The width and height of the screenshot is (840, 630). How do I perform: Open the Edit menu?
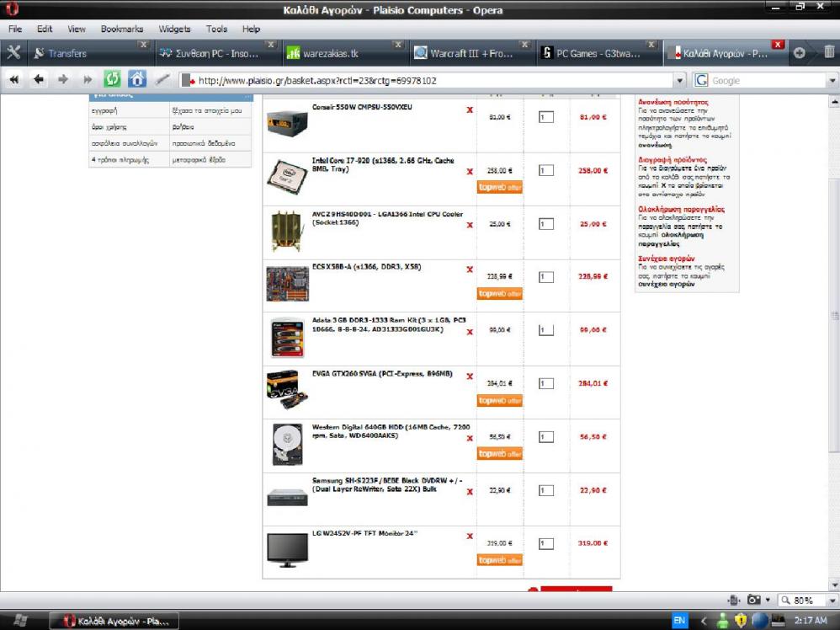pos(45,29)
